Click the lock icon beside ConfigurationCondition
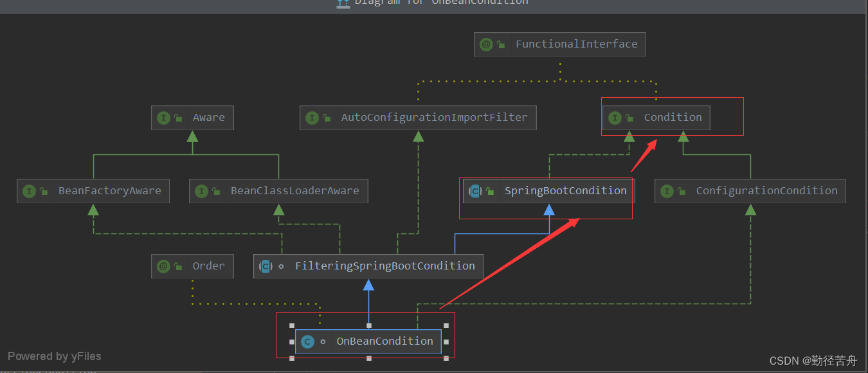The height and width of the screenshot is (373, 868). point(682,192)
